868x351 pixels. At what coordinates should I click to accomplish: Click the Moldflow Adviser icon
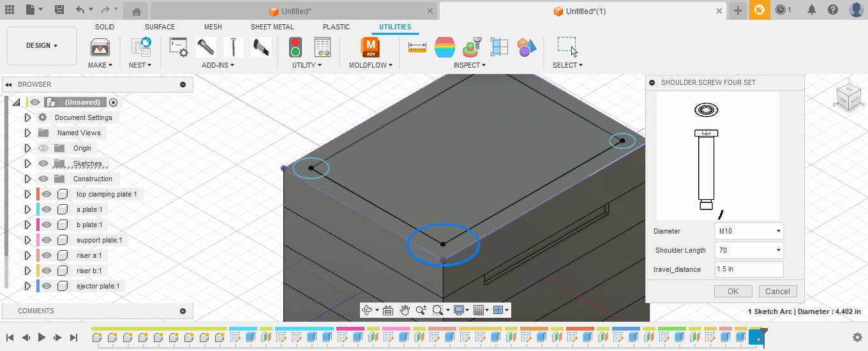tap(370, 47)
